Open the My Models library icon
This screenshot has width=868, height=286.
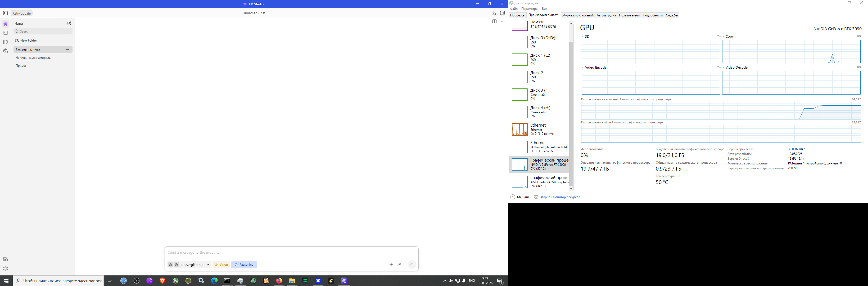(x=5, y=42)
